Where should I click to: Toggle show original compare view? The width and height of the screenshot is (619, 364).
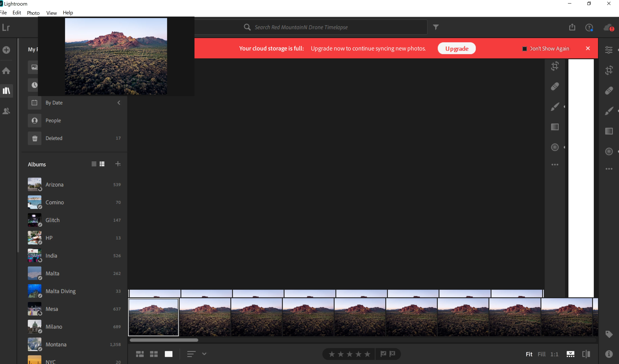coord(586,354)
